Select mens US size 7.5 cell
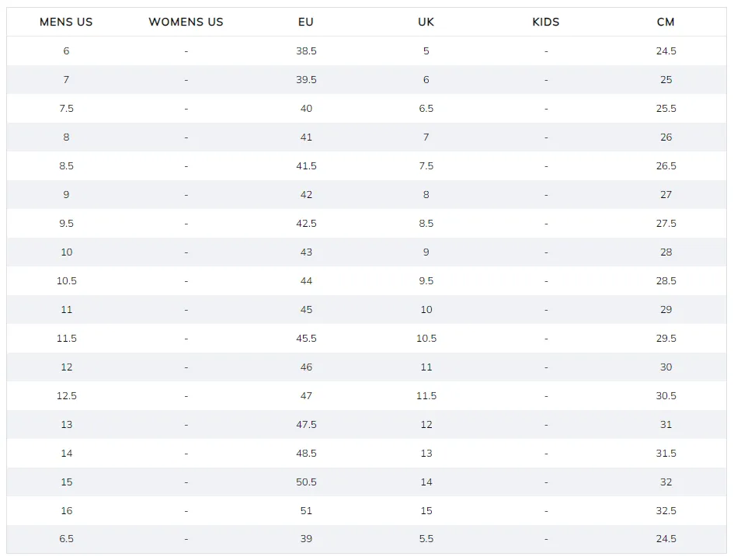734x560 pixels. [67, 109]
